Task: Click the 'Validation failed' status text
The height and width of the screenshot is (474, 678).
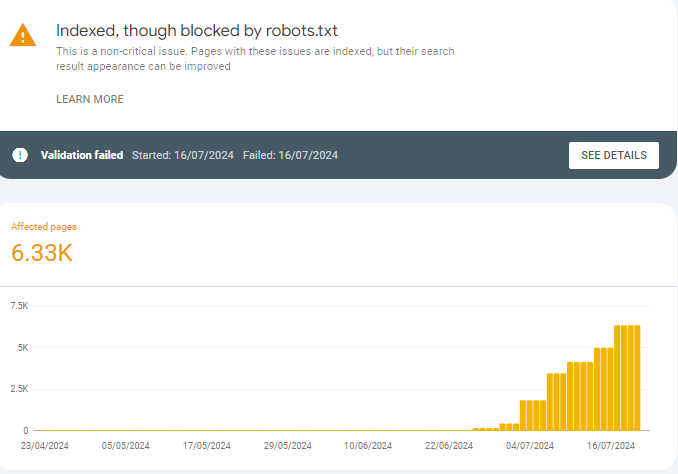Action: pyautogui.click(x=82, y=155)
